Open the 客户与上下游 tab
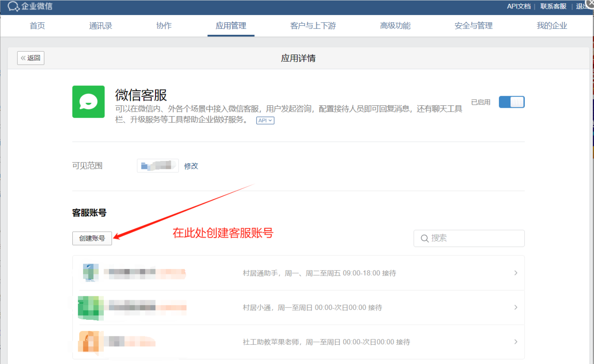 click(313, 26)
